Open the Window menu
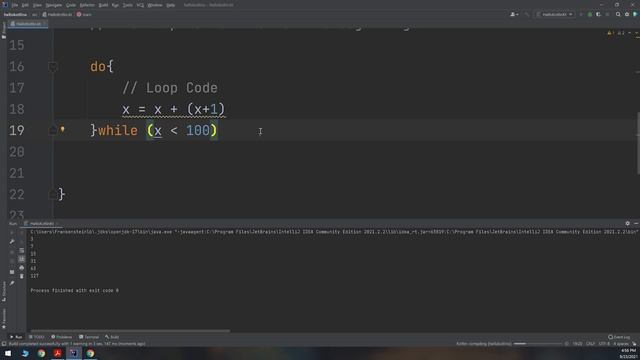The height and width of the screenshot is (360, 640). point(155,5)
